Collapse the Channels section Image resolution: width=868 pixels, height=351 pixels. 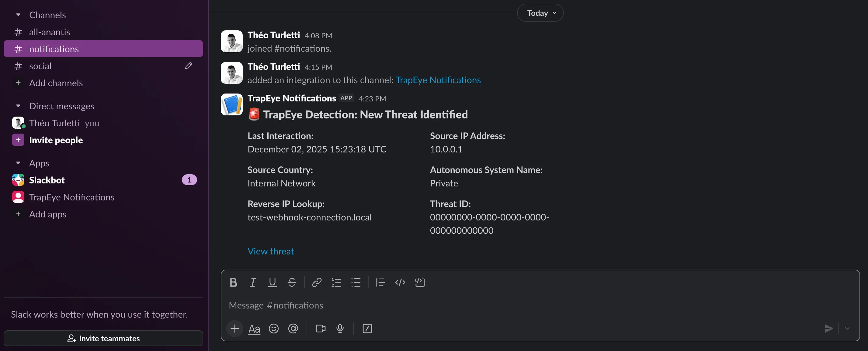(x=18, y=15)
